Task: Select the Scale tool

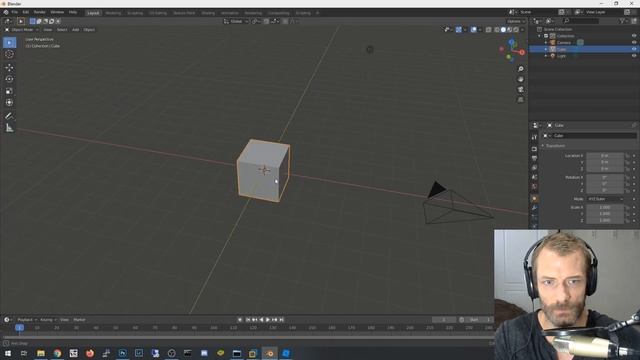Action: click(x=9, y=91)
